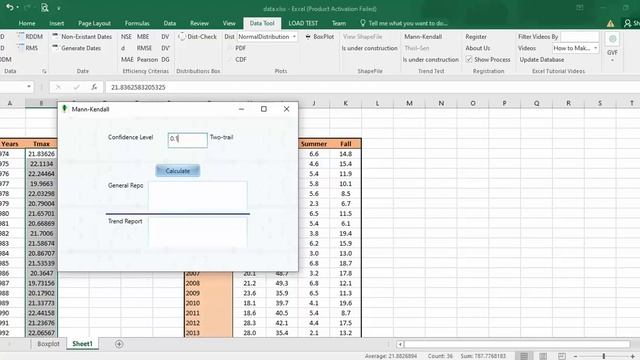Click the MAE efficiency criteria button
The height and width of the screenshot is (360, 640).
pyautogui.click(x=127, y=59)
